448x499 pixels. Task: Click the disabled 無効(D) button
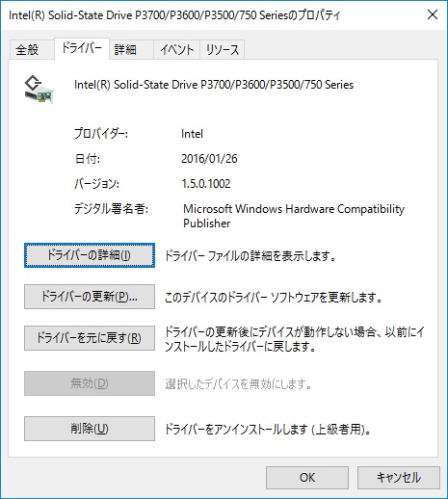tap(90, 383)
